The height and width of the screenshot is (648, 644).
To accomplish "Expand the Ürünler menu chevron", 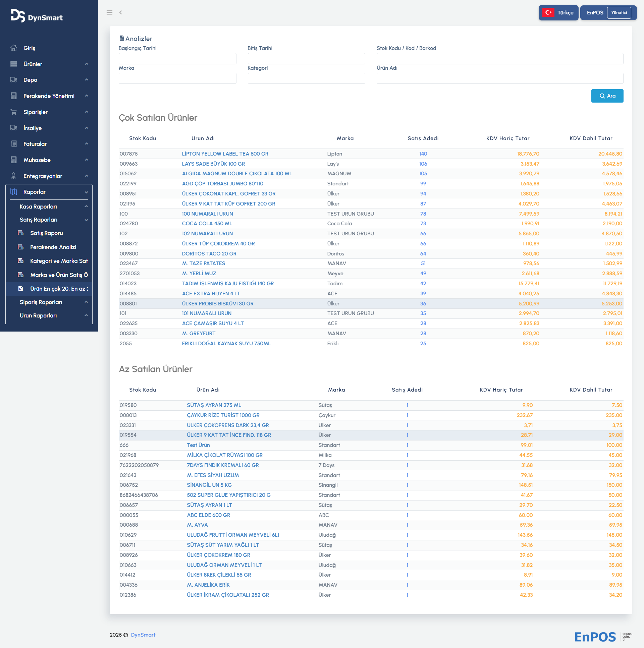I will [87, 64].
